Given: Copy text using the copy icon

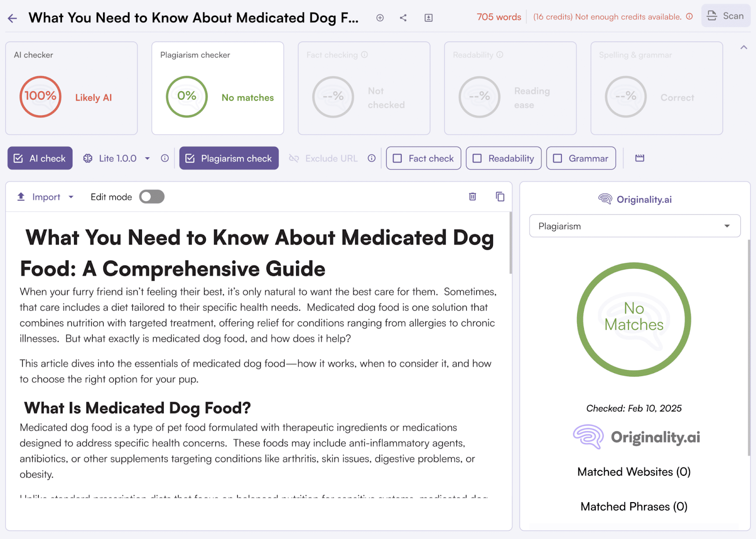Looking at the screenshot, I should pyautogui.click(x=500, y=197).
